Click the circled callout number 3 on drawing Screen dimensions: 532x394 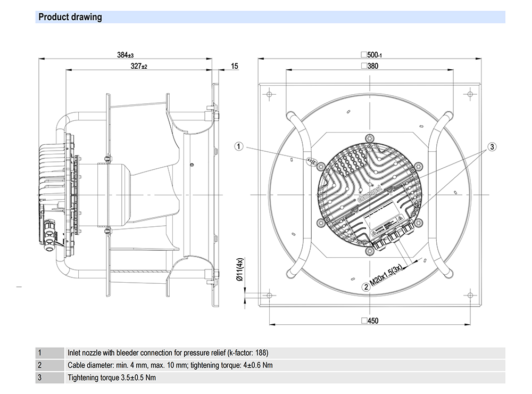click(493, 146)
